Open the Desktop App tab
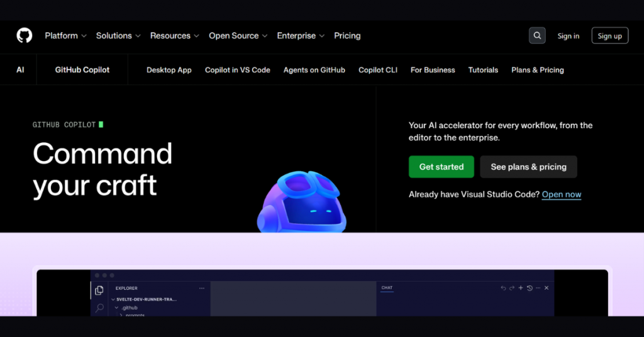Image resolution: width=644 pixels, height=337 pixels. pos(169,70)
